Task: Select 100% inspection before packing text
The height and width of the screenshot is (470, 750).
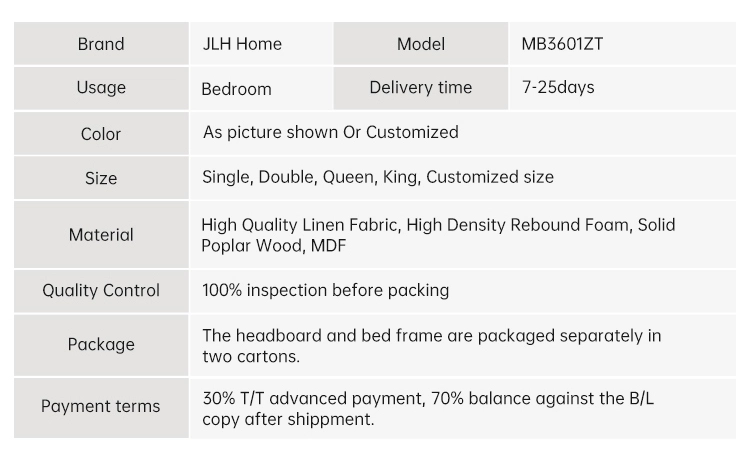Action: (326, 290)
